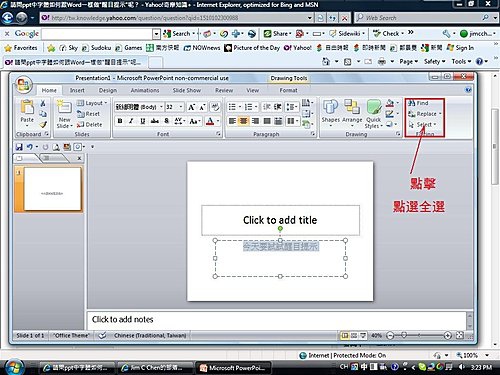Switch to Microsoft PowerPoint taskbar button
The height and width of the screenshot is (375, 500).
233,368
